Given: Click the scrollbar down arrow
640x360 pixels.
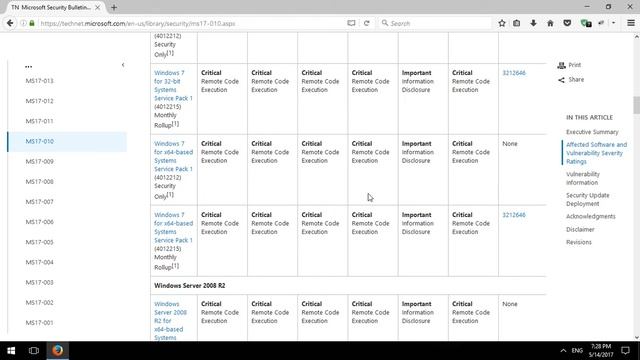Looking at the screenshot, I should click(636, 337).
